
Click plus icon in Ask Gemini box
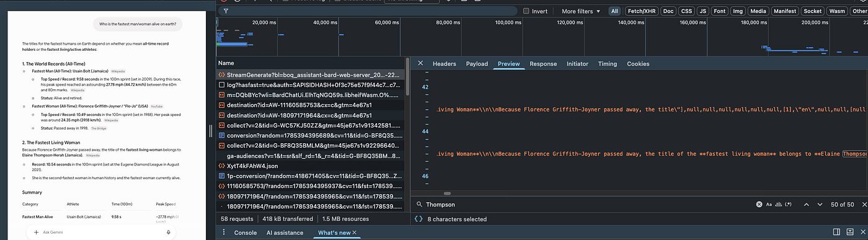coord(36,232)
